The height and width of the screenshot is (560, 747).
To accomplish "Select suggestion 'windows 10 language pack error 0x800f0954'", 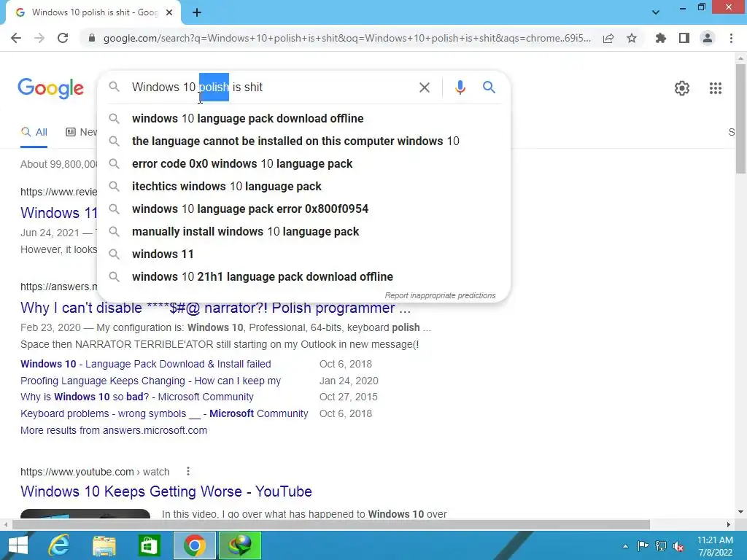I will tap(303, 209).
